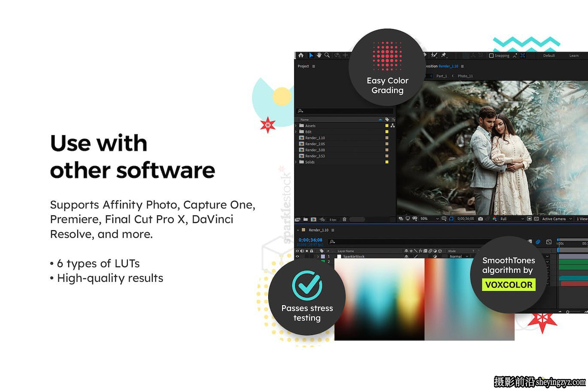Expand the Solids folder

296,162
